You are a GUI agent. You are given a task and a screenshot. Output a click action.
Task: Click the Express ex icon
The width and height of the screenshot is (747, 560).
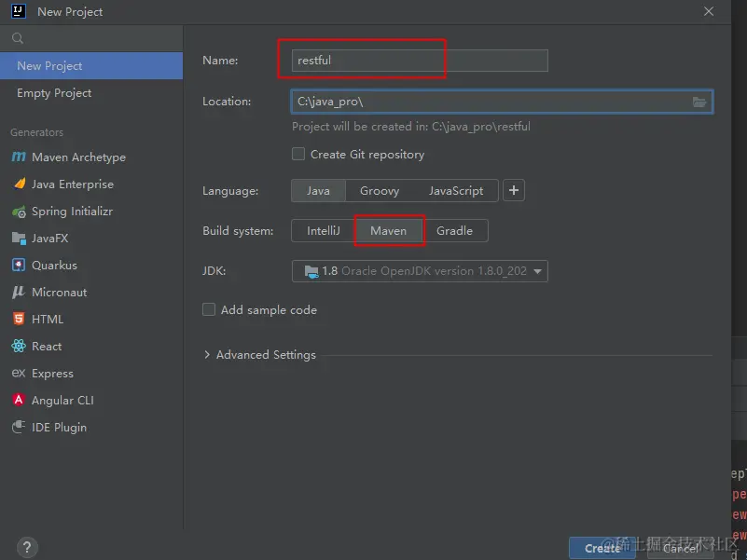pos(19,373)
